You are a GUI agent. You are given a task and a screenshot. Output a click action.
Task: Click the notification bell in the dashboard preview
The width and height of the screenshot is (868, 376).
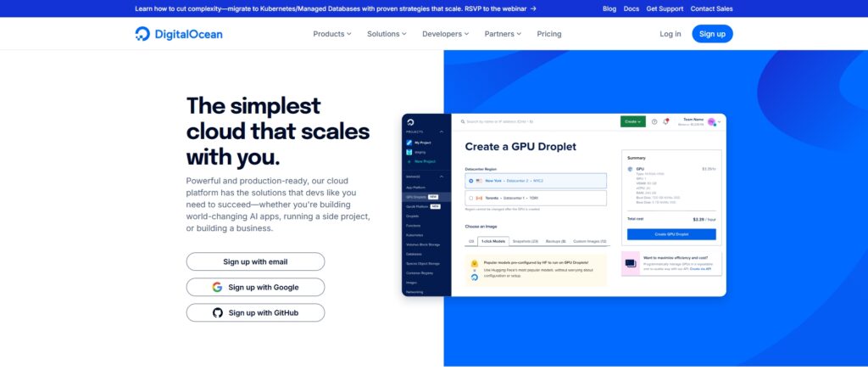click(666, 121)
